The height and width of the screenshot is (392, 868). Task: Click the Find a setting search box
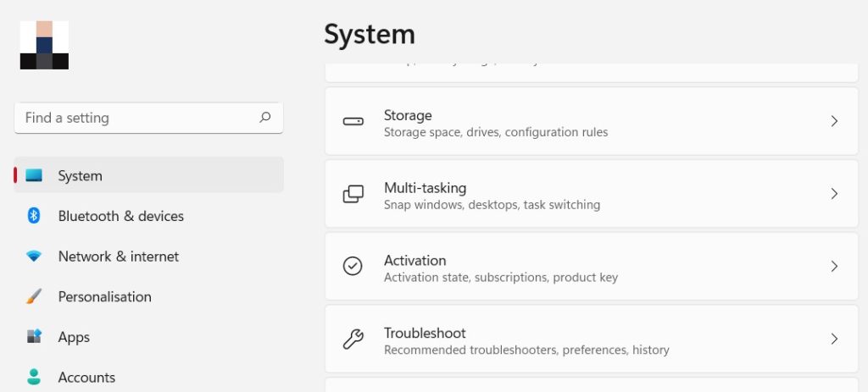(x=148, y=118)
